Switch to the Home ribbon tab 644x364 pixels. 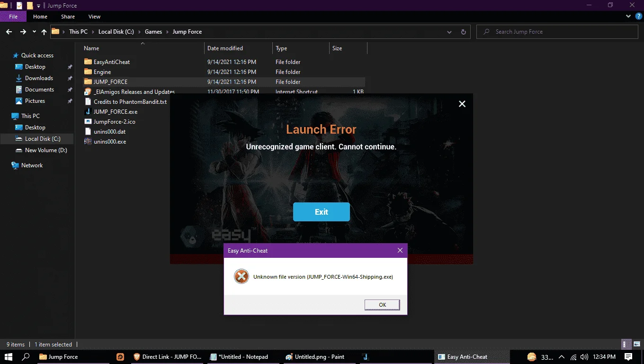(40, 17)
